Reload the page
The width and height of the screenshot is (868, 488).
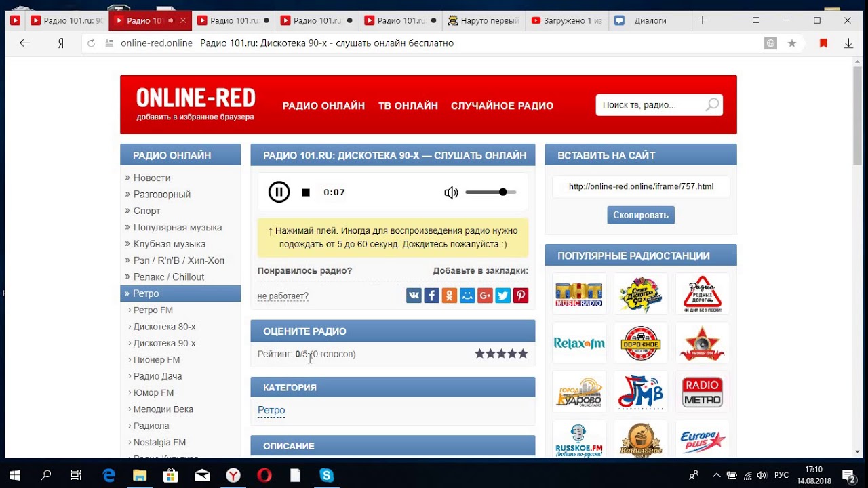91,43
